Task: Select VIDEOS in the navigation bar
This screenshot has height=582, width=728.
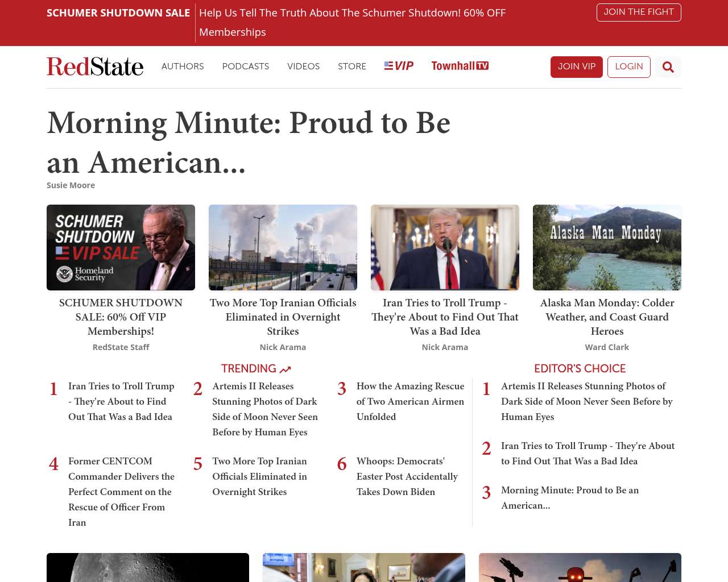Action: (303, 66)
